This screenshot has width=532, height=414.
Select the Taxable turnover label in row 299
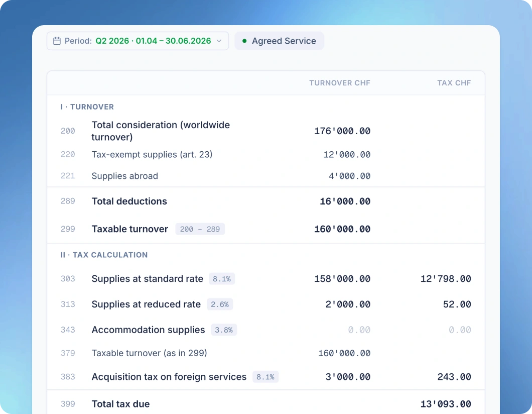[130, 229]
